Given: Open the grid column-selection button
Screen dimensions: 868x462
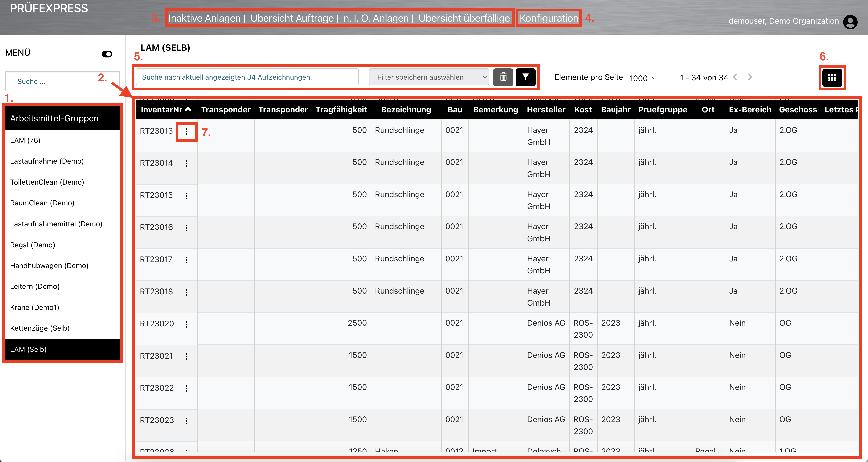Looking at the screenshot, I should tap(832, 78).
